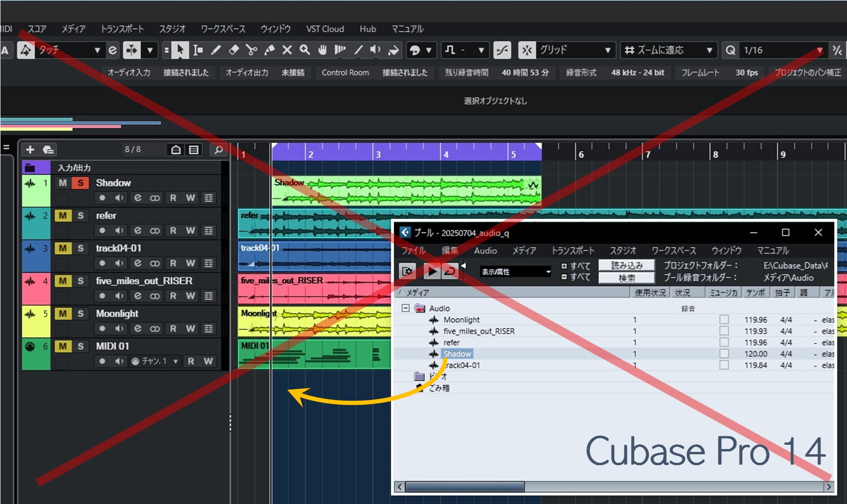Open the view/attributes dropdown in Pool
This screenshot has width=847, height=504.
(x=516, y=271)
